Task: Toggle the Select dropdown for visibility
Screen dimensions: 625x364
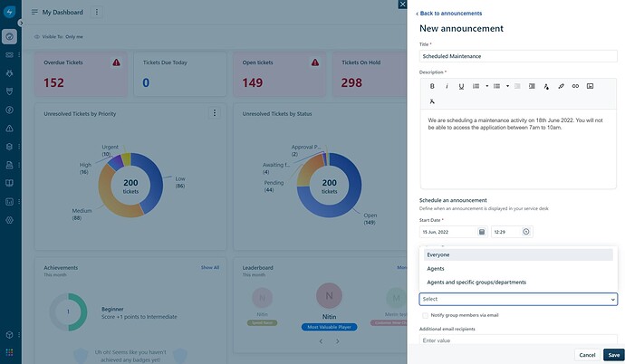Action: click(518, 299)
